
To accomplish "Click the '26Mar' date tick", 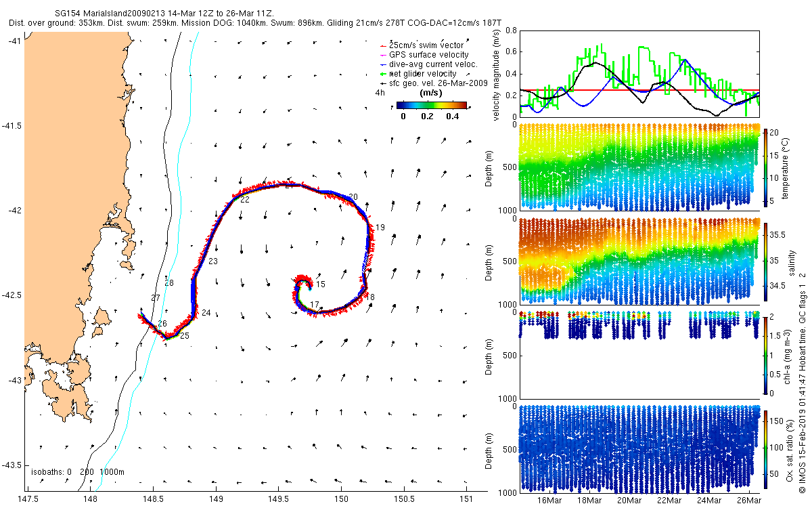I will (x=749, y=500).
